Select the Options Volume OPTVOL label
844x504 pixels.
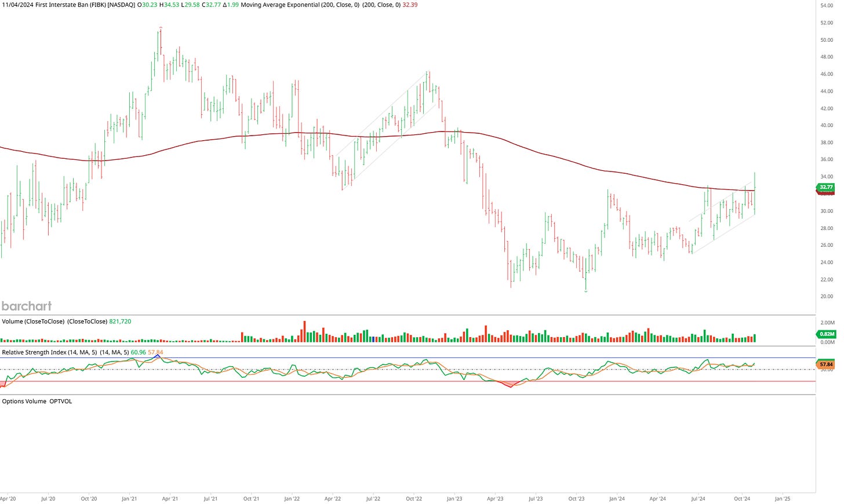[x=37, y=401]
